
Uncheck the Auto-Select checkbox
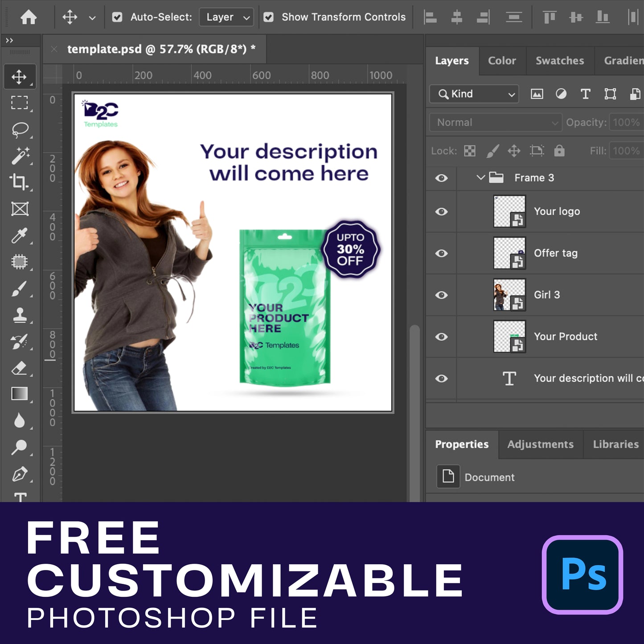[117, 17]
